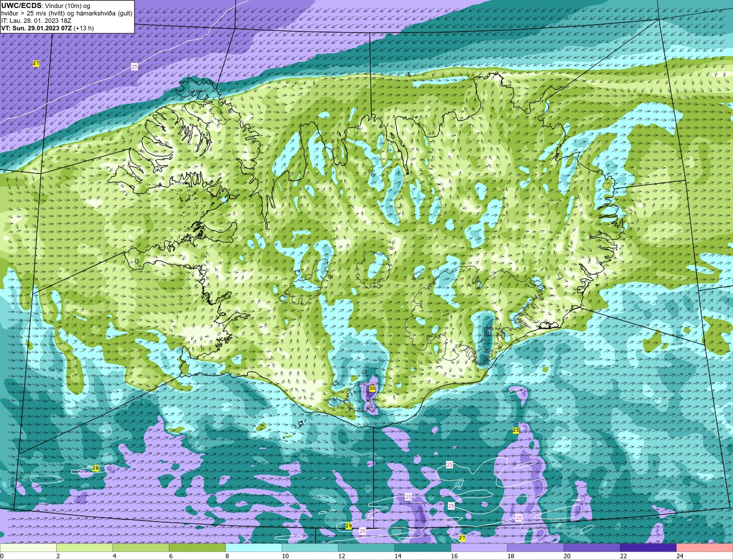The width and height of the screenshot is (733, 560).
Task: Click the yellow 27 label in the northwest purple area
Action: click(36, 64)
